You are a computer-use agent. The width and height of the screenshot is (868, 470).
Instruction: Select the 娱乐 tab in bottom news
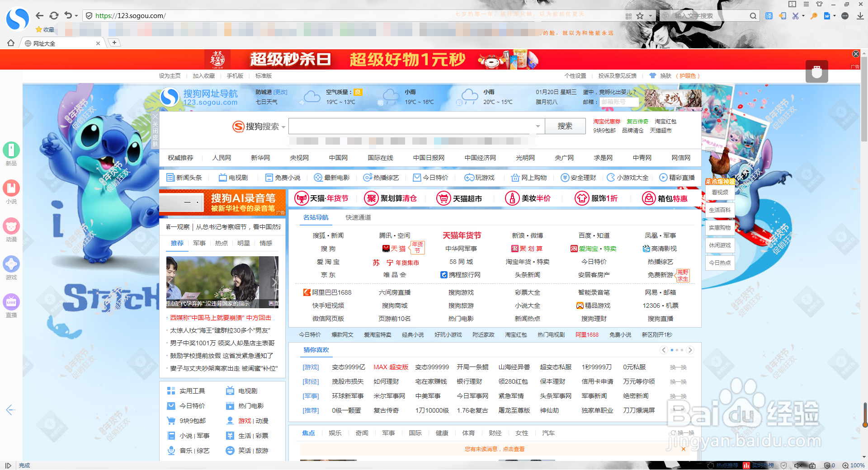tap(335, 433)
